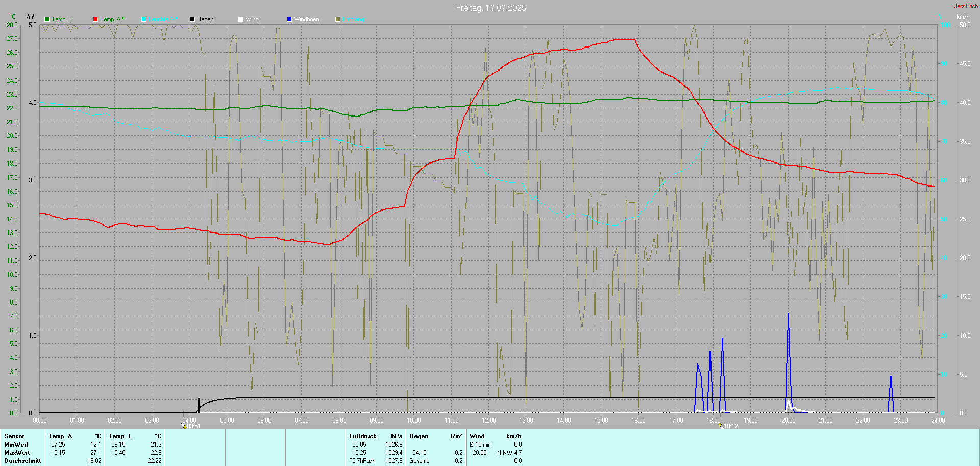980x466 pixels.
Task: Click the Wind column header in table
Action: click(x=477, y=436)
